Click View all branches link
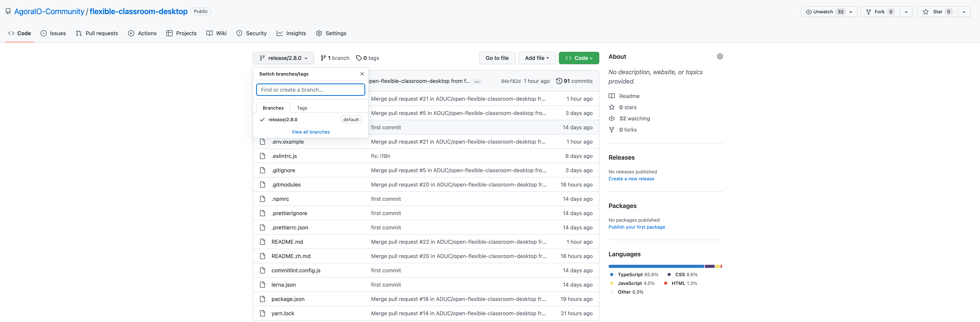The width and height of the screenshot is (980, 322). pos(311,132)
